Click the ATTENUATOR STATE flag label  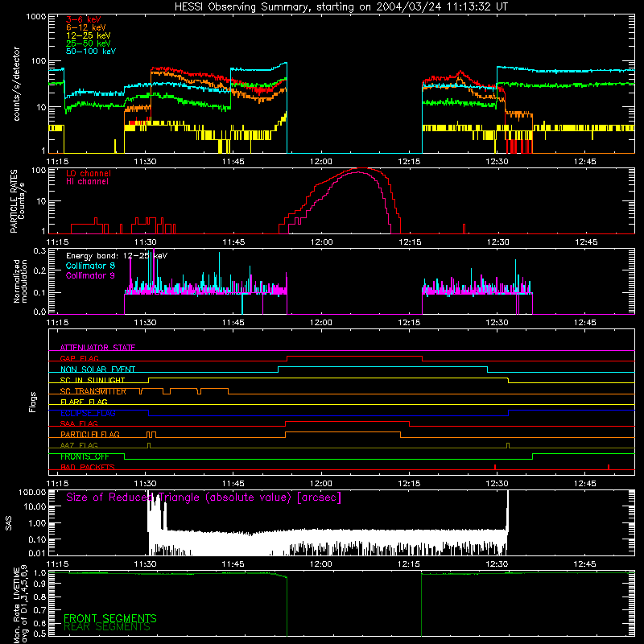click(97, 348)
